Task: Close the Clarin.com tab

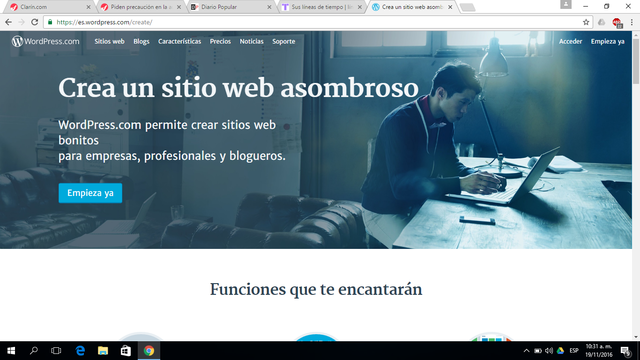Action: pyautogui.click(x=88, y=7)
